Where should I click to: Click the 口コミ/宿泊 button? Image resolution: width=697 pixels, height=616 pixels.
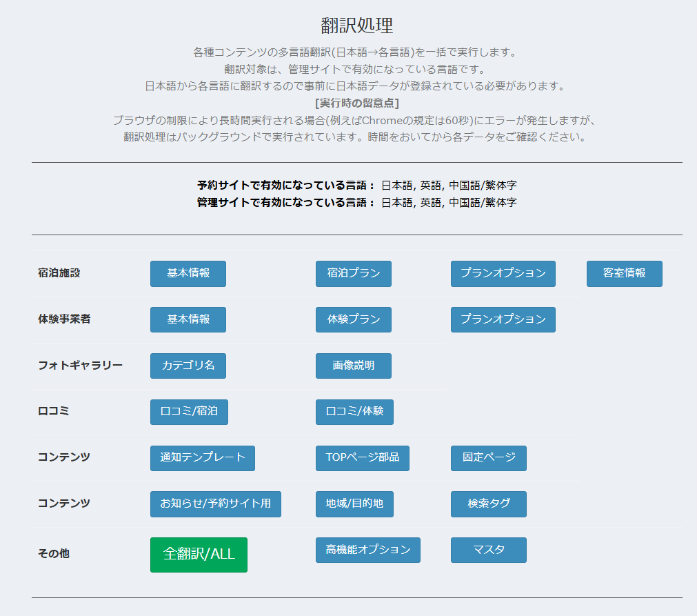[x=188, y=412]
